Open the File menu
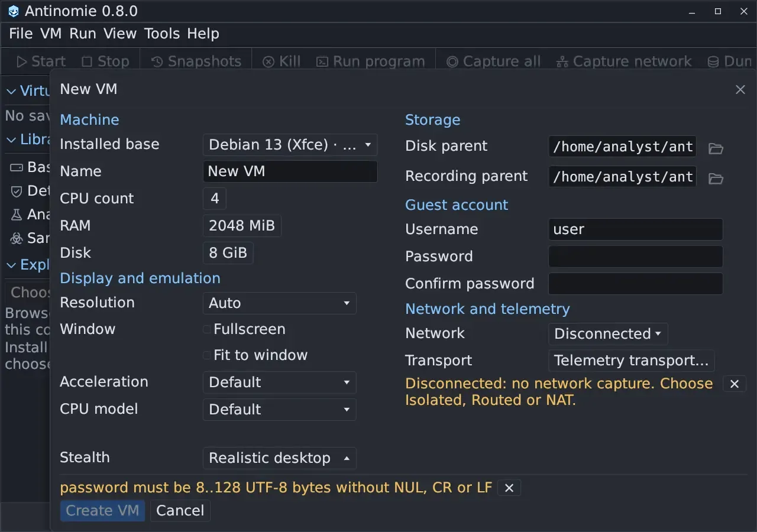This screenshot has width=757, height=532. [21, 34]
